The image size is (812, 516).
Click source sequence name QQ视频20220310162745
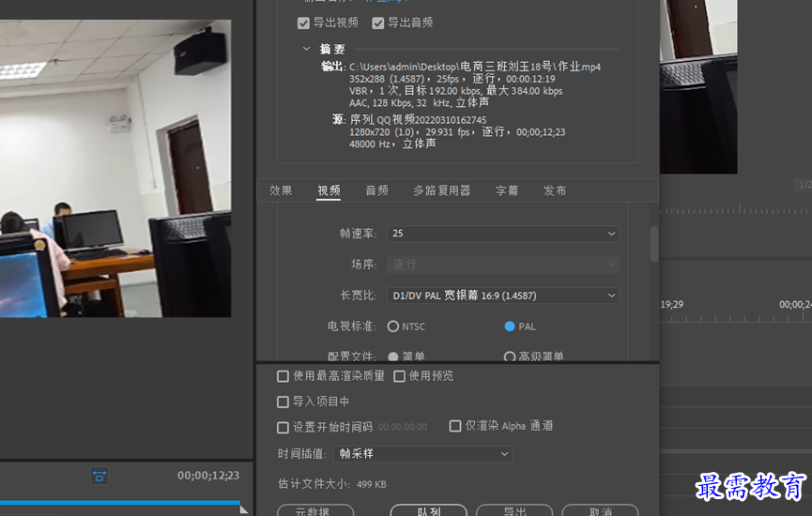pyautogui.click(x=432, y=120)
